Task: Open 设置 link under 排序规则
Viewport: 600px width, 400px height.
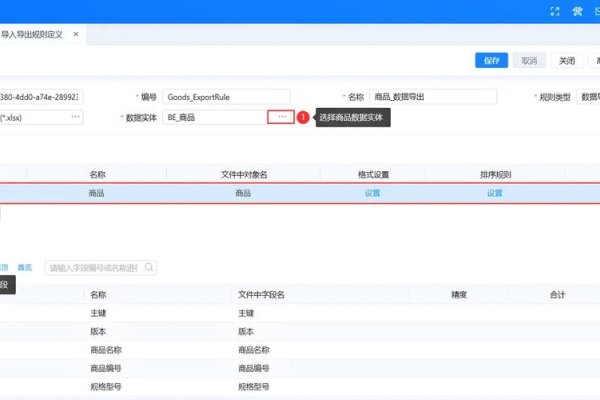Action: (494, 193)
